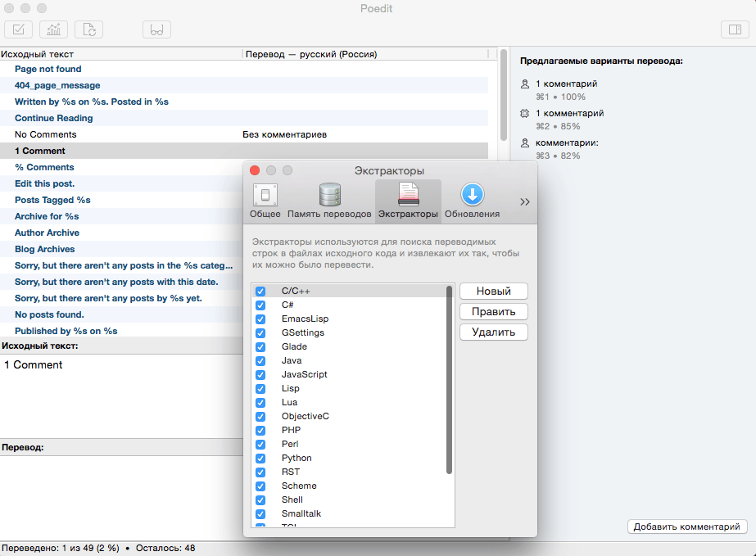Choose suggestion '1 коментарий' at 100%
The height and width of the screenshot is (556, 756).
pos(559,90)
